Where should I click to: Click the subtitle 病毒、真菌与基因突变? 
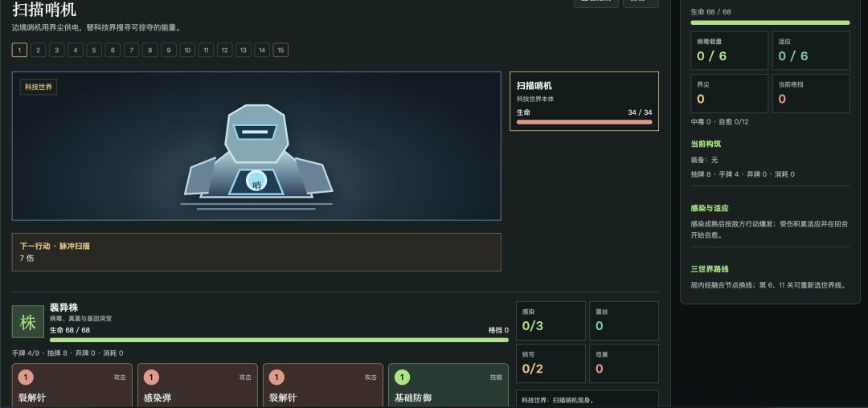81,319
